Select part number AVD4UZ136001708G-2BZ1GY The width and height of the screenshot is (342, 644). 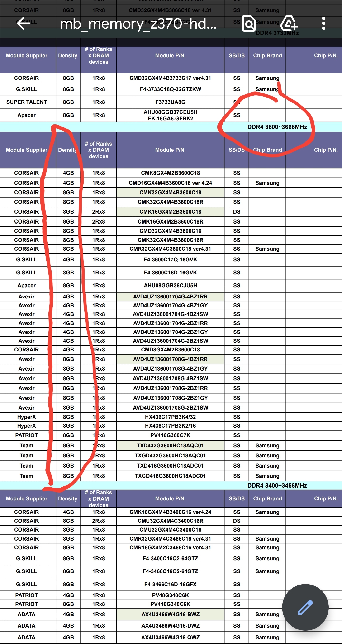[x=170, y=398]
